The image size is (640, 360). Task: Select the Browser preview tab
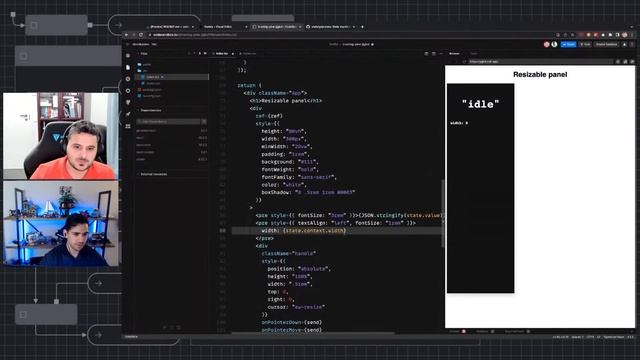point(454,53)
